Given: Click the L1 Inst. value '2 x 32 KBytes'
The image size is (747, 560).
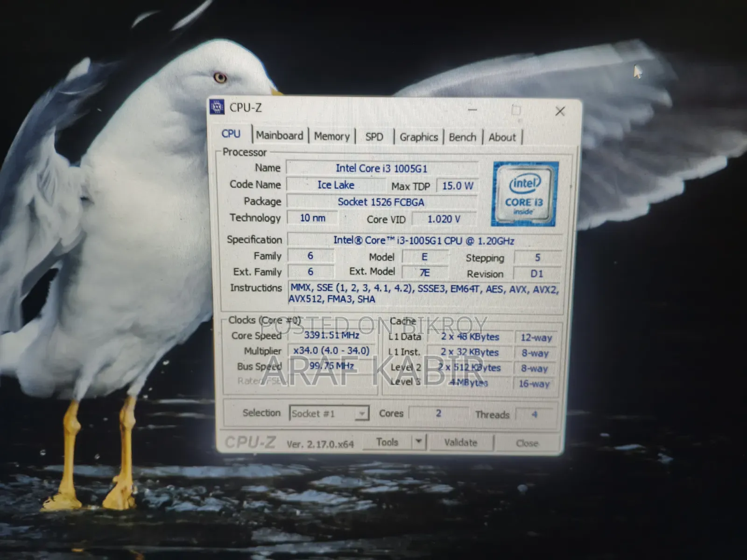Looking at the screenshot, I should point(470,352).
